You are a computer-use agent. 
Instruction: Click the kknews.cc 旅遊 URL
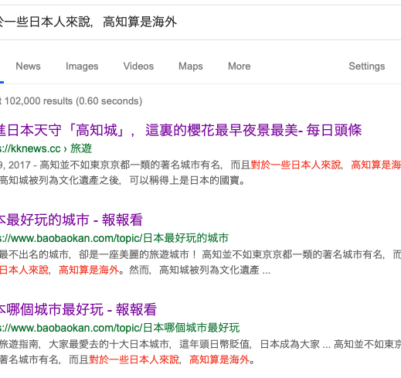pos(46,148)
